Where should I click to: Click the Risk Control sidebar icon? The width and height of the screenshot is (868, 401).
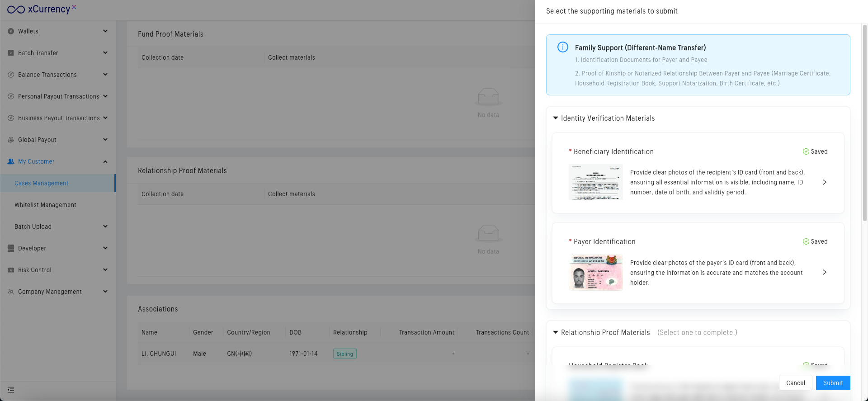11,270
